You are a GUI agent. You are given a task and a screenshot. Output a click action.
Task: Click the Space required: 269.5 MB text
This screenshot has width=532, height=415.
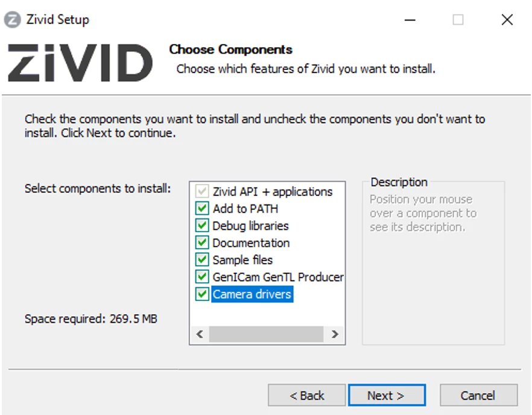click(90, 319)
